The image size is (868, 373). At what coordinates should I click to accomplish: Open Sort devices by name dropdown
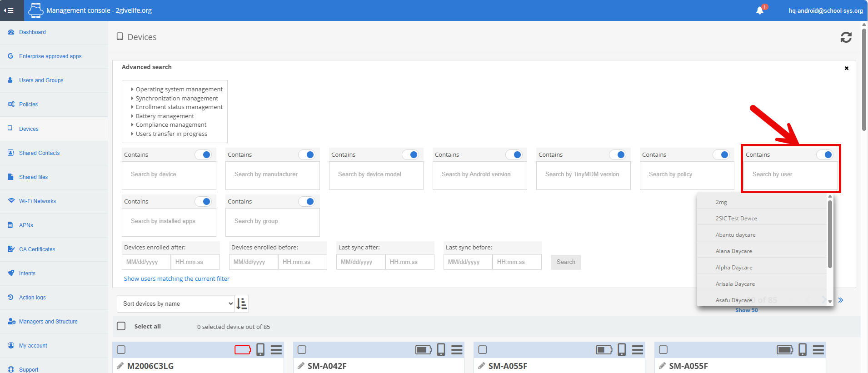click(x=176, y=303)
